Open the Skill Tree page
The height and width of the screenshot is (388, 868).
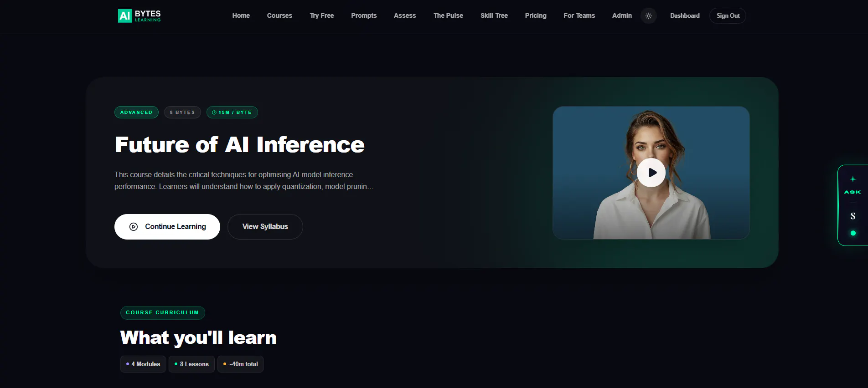pos(494,15)
